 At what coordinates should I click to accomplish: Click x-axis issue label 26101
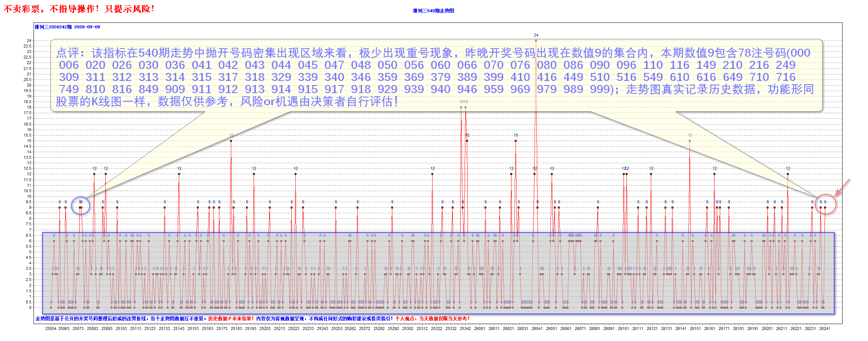pos(624,328)
